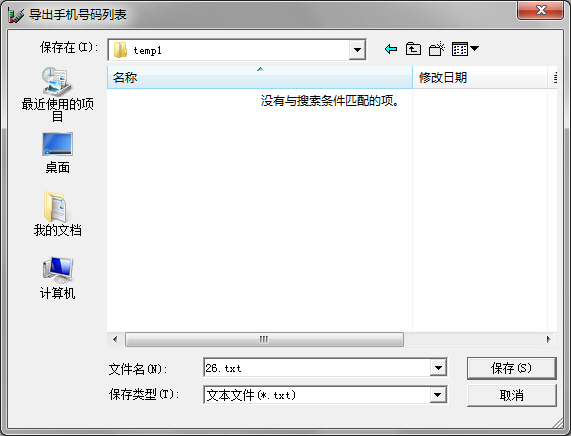Expand the 保存在 temp1 location dropdown
The width and height of the screenshot is (571, 436).
tap(357, 50)
